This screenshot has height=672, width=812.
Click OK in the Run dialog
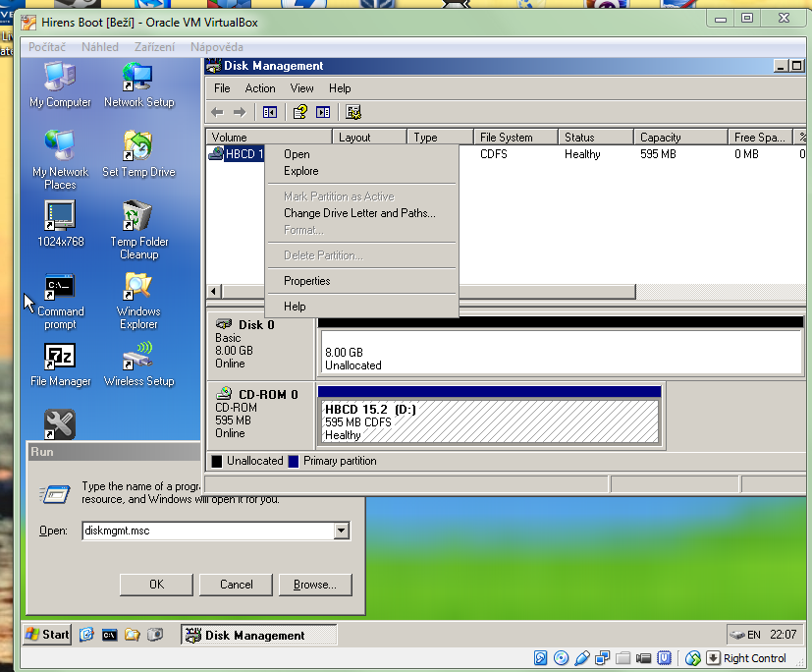156,585
